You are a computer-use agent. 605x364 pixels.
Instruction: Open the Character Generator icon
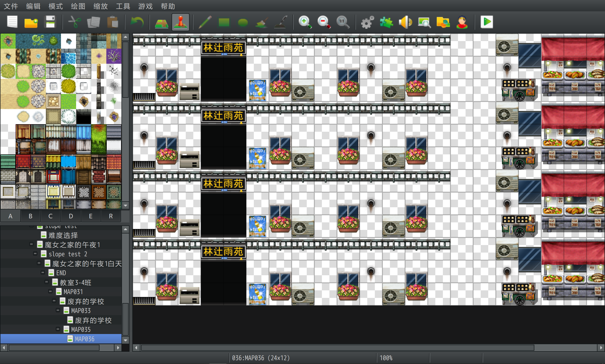462,22
